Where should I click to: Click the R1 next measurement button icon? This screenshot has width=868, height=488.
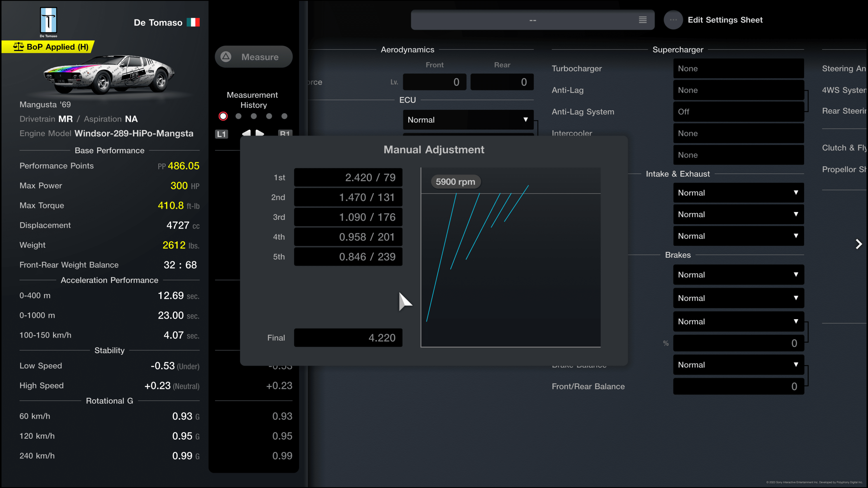tap(285, 133)
